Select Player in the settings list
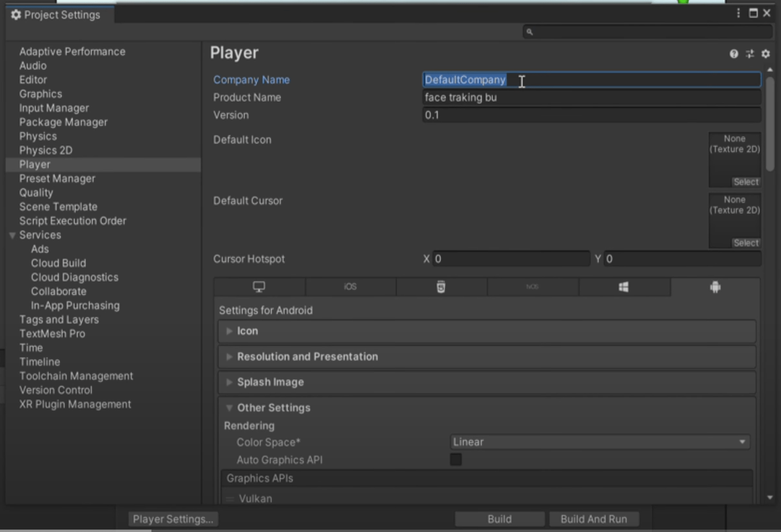The width and height of the screenshot is (781, 532). click(x=103, y=165)
